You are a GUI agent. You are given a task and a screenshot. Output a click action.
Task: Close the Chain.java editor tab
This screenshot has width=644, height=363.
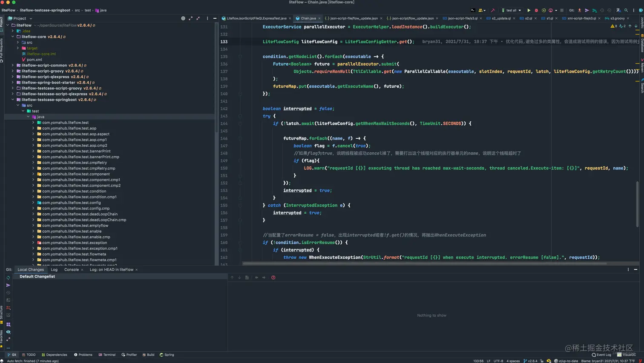point(319,18)
